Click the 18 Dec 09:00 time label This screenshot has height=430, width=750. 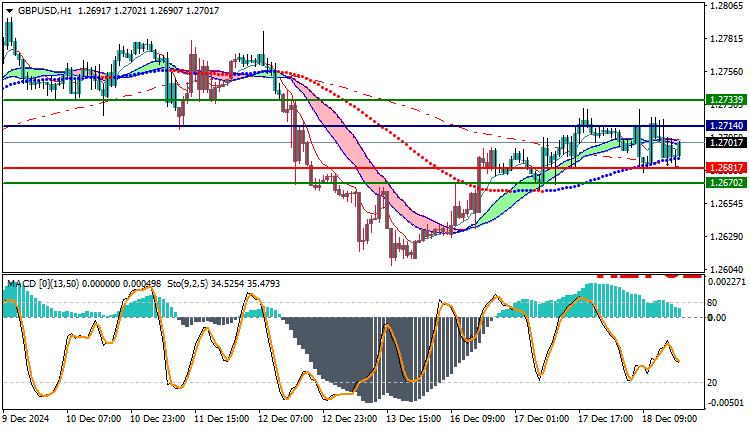pos(670,419)
